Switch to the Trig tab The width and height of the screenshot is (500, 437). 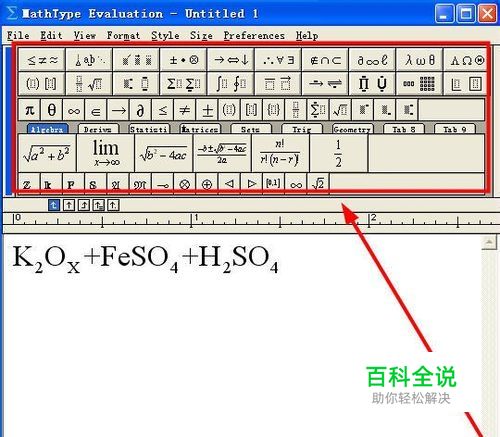[x=302, y=129]
